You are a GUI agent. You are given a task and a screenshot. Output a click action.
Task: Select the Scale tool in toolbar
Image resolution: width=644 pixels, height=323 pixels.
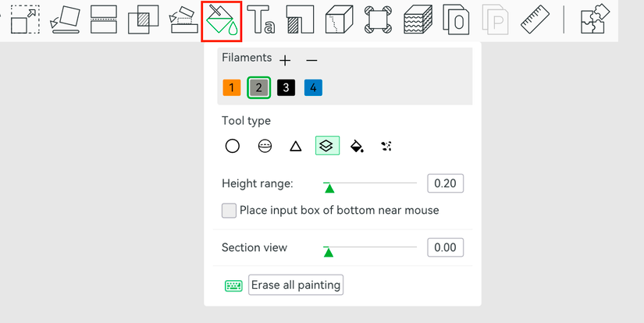(25, 20)
